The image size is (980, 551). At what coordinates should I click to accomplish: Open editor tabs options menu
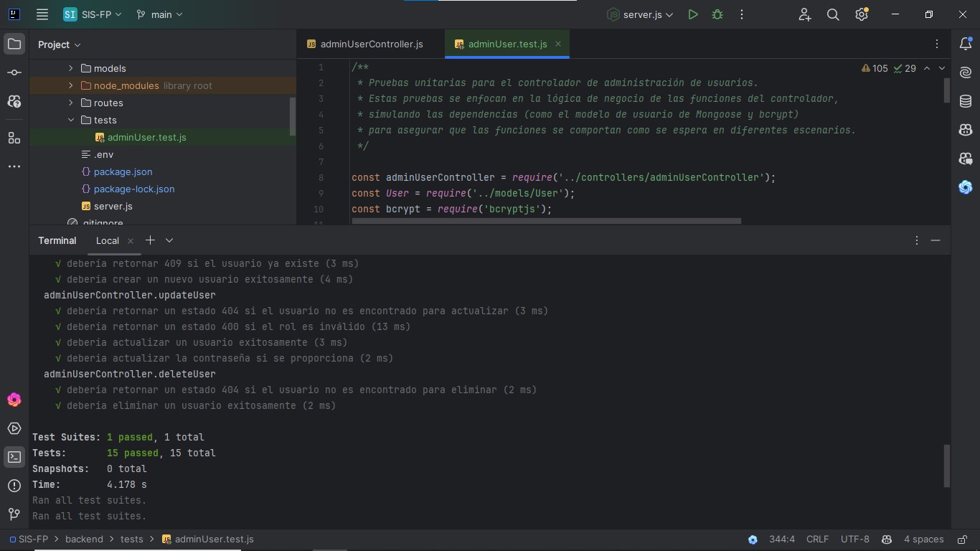(937, 44)
